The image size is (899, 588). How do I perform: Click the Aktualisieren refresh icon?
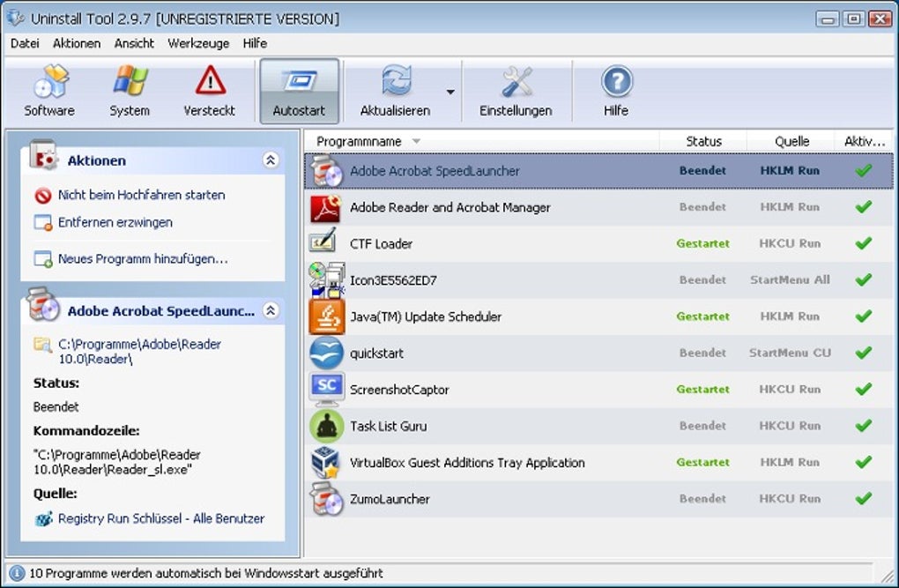point(397,81)
